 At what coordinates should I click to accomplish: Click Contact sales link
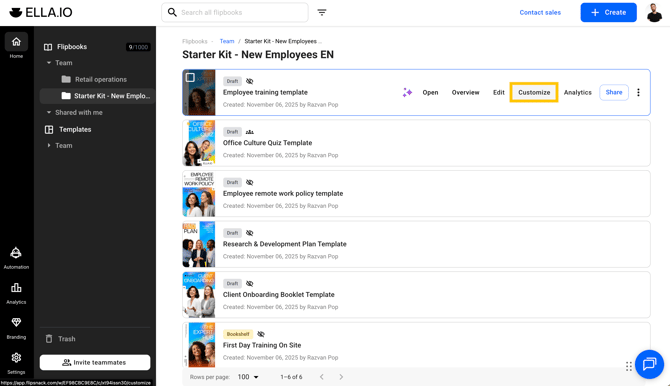[540, 12]
